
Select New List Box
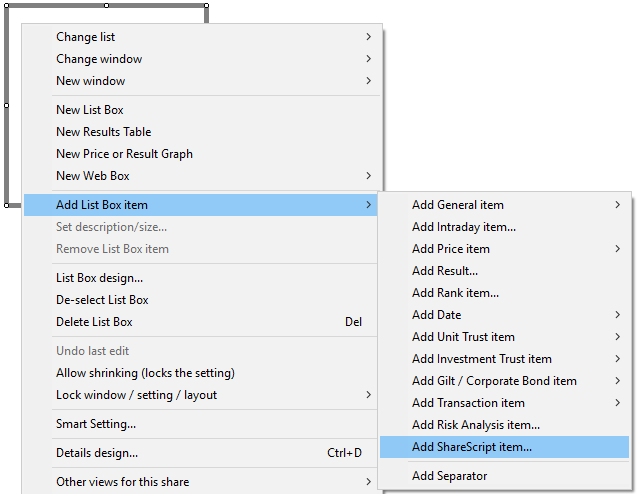click(90, 110)
